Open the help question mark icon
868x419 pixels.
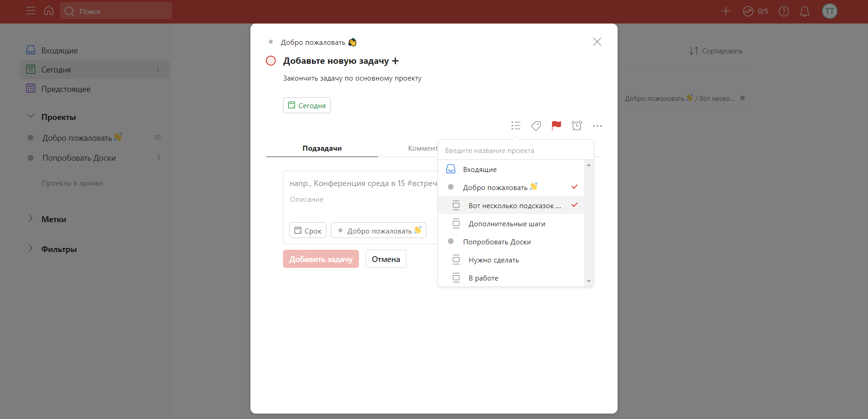coord(784,11)
